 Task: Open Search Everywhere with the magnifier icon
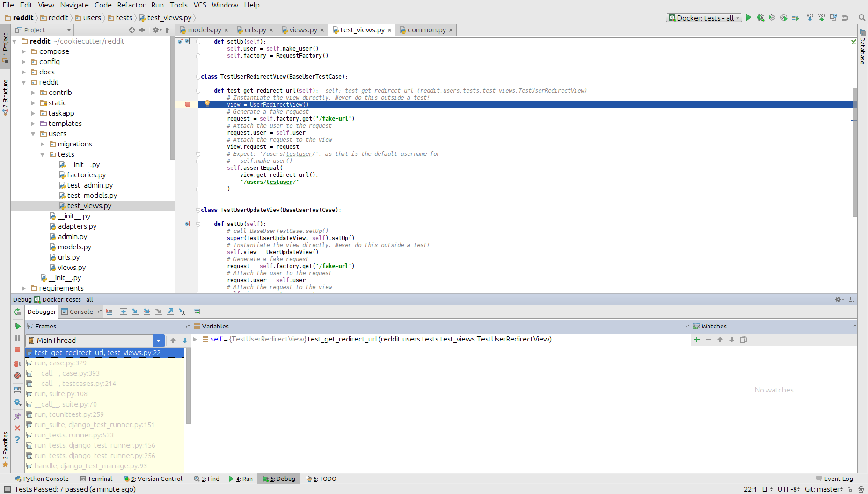[x=861, y=17]
